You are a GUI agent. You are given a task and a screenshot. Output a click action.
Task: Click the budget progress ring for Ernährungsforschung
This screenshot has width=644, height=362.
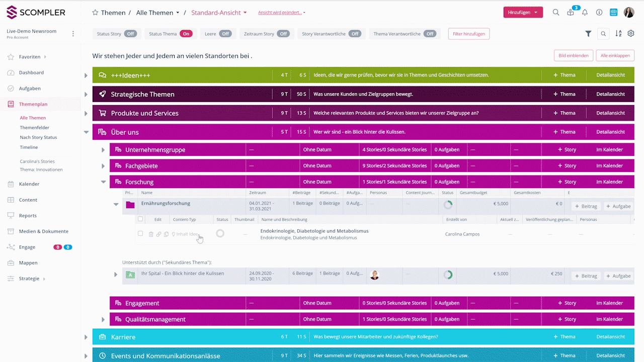point(447,204)
